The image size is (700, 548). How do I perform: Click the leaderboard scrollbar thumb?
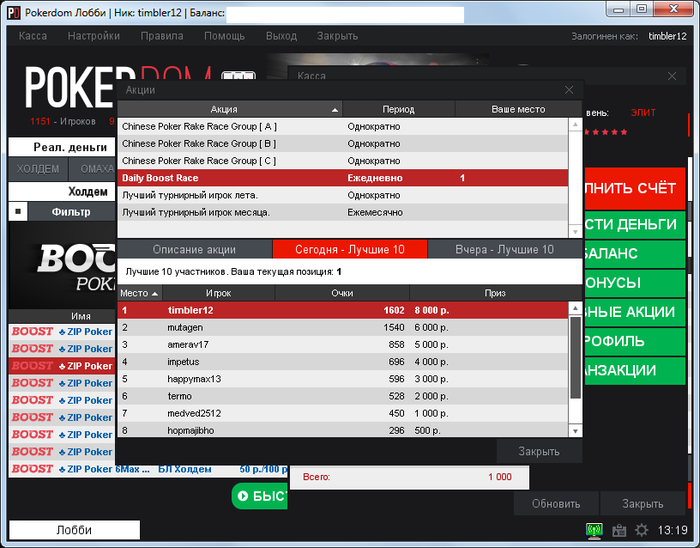tap(575, 357)
